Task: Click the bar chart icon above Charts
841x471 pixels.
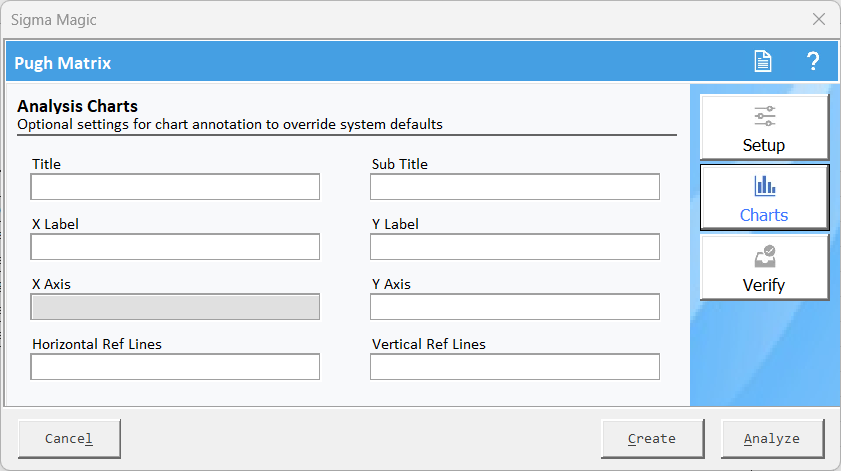Action: point(764,186)
